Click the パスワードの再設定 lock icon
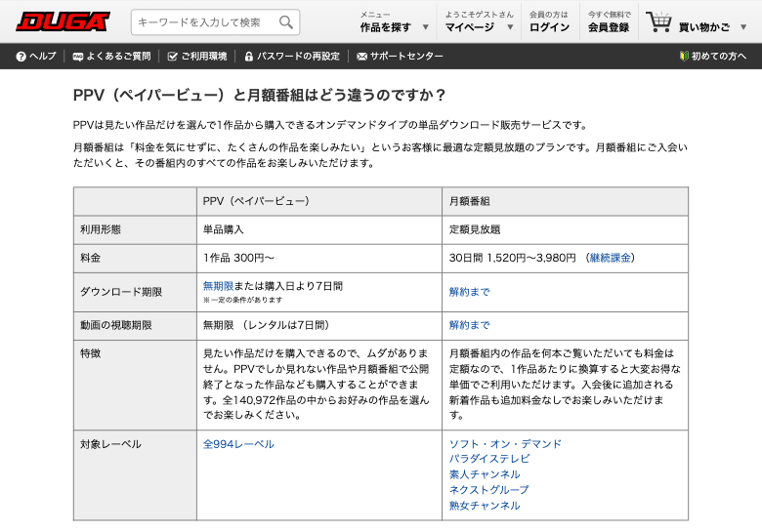762x532 pixels. [x=249, y=57]
